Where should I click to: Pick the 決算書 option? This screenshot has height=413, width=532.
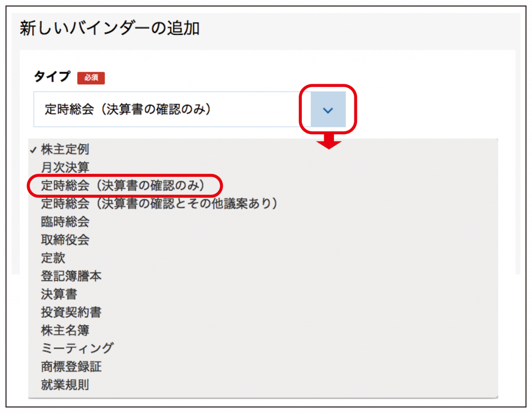(59, 294)
